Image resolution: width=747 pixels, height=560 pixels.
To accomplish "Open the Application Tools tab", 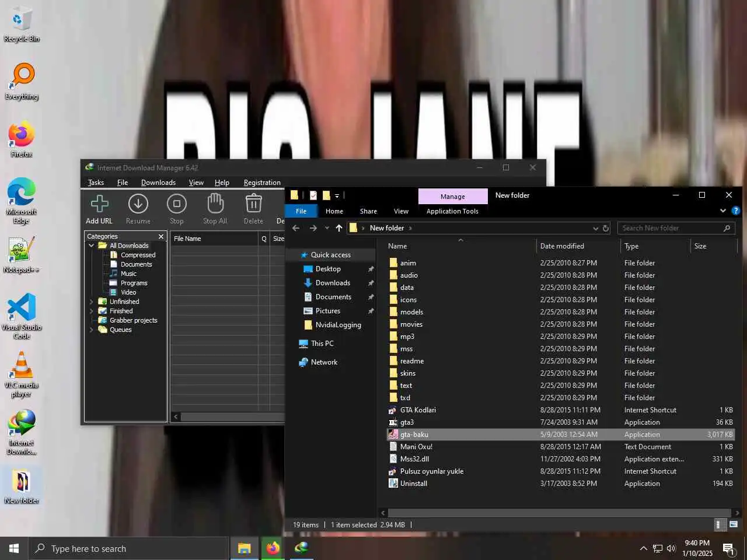I will click(x=452, y=211).
